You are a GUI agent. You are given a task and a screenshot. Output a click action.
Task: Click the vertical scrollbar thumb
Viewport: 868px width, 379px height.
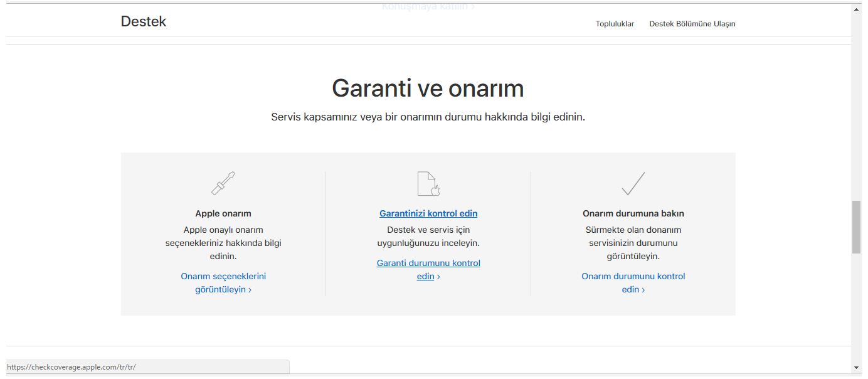click(x=856, y=227)
